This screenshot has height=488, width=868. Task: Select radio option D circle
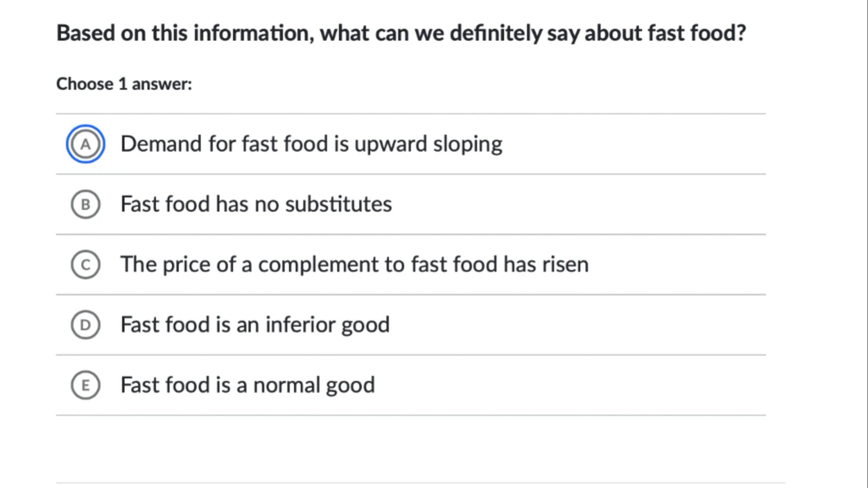pyautogui.click(x=85, y=325)
